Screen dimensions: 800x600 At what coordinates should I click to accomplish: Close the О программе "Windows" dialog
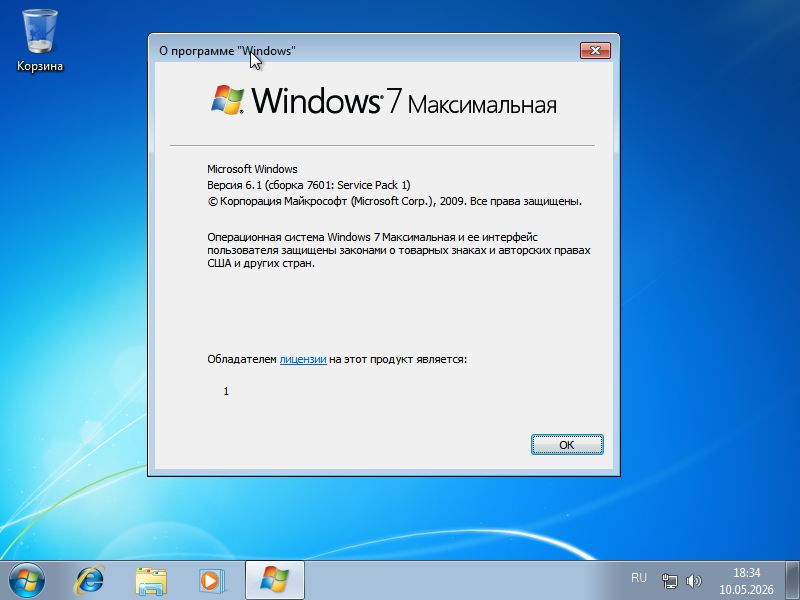[x=595, y=51]
